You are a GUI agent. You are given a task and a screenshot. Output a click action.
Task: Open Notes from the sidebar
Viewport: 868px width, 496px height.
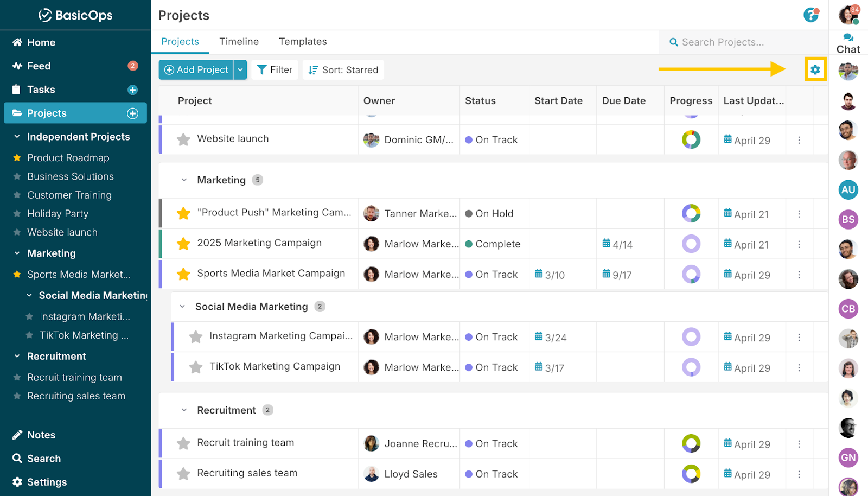[41, 435]
